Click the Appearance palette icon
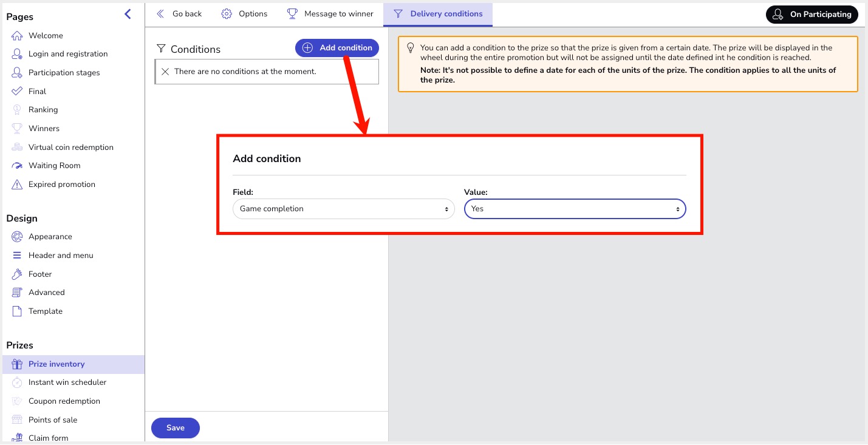This screenshot has width=868, height=445. point(17,237)
